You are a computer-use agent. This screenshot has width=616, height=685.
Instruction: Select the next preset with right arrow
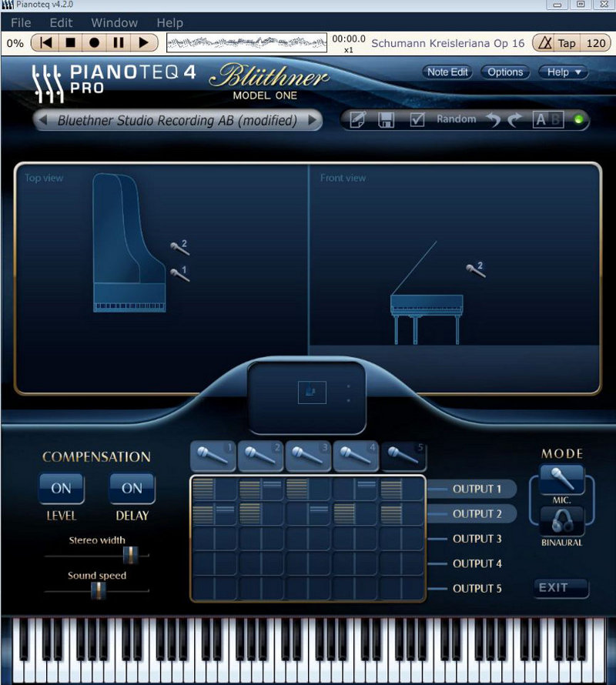312,120
